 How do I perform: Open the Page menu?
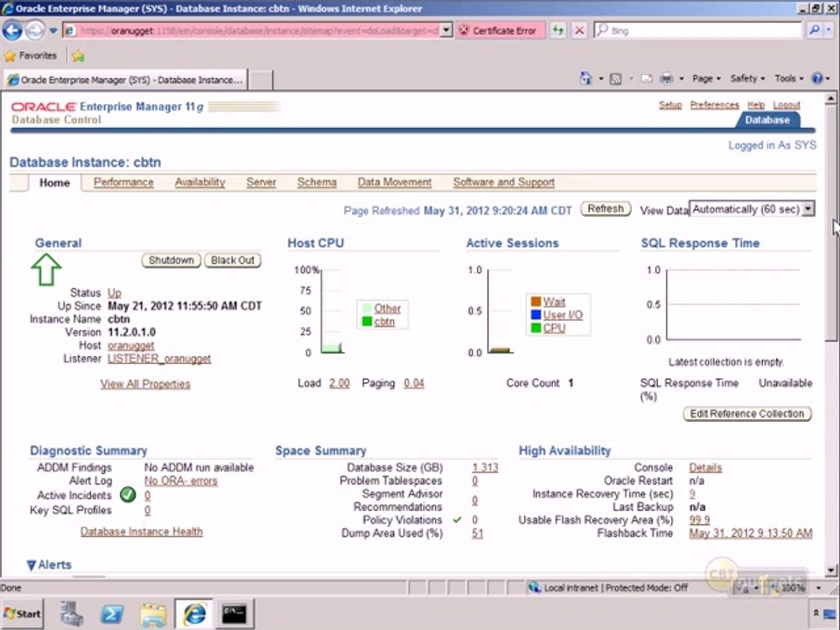point(706,79)
